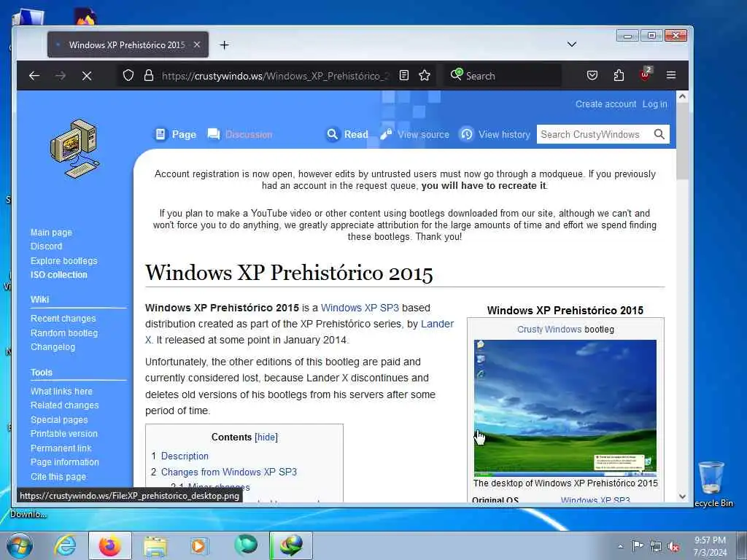Open the Discord sidebar link
The height and width of the screenshot is (560, 747).
click(46, 246)
